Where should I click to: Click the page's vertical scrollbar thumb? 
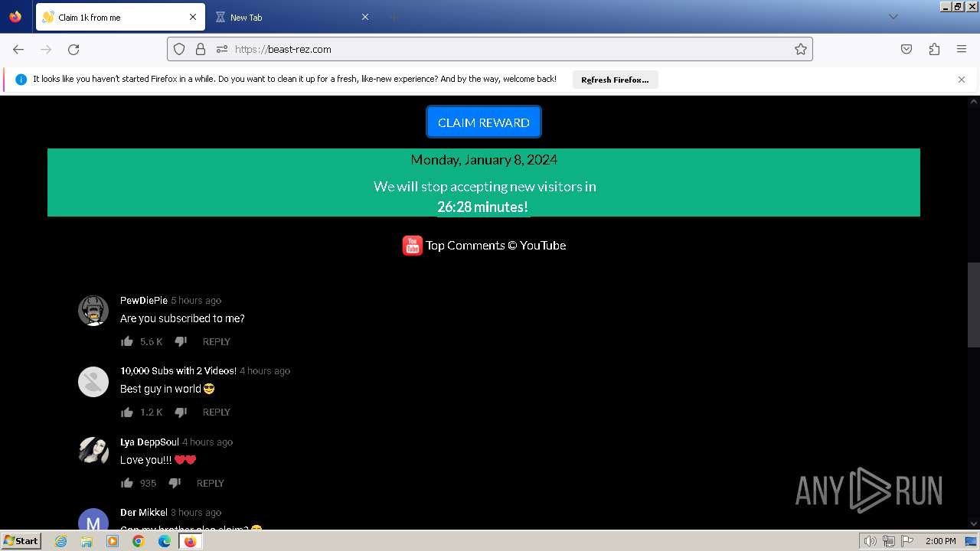pos(974,305)
